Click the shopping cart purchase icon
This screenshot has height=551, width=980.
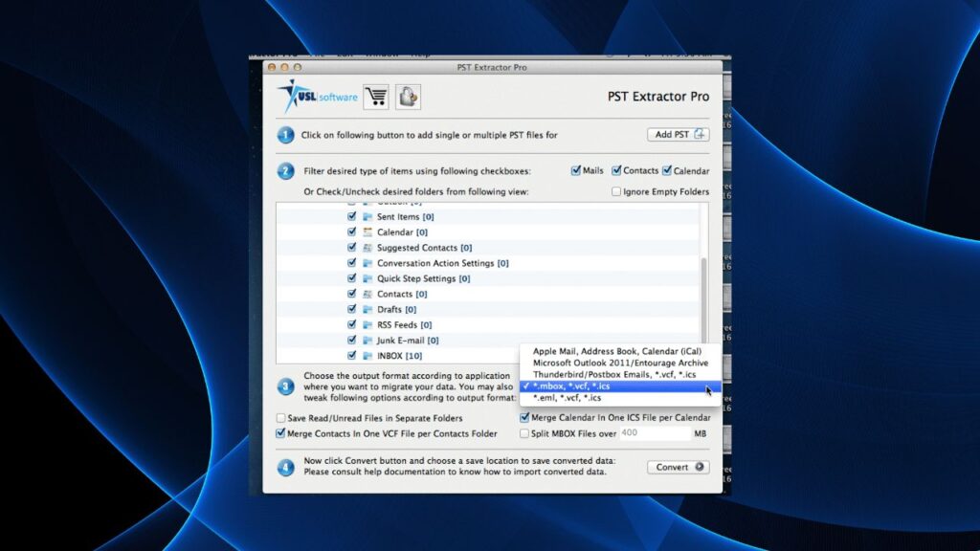(x=376, y=97)
